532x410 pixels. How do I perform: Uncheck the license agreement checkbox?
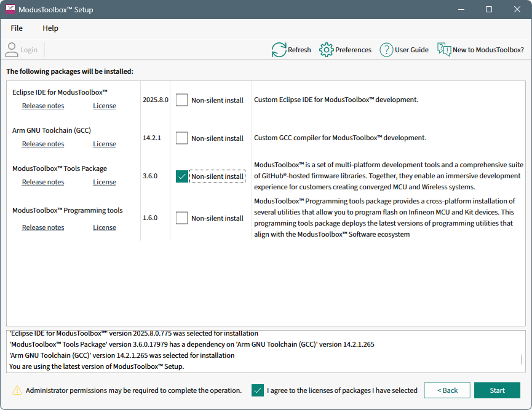tap(258, 390)
